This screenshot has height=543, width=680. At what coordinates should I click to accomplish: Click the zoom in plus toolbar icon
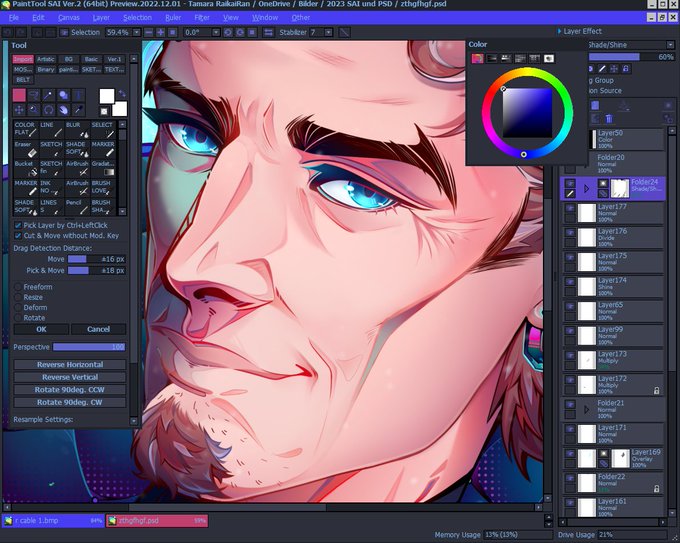(x=160, y=33)
